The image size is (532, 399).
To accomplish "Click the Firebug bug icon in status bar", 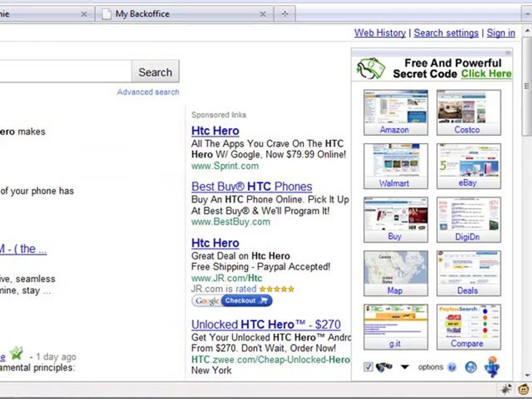I will pyautogui.click(x=506, y=389).
